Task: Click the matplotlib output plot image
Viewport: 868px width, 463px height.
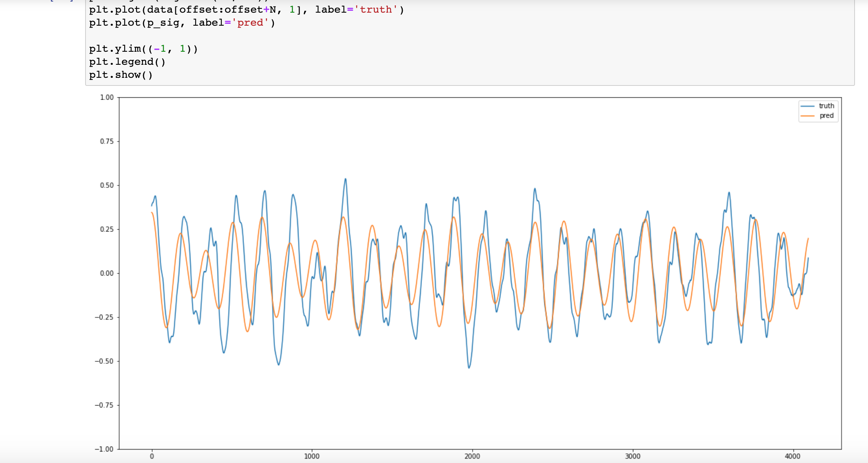Action: coord(468,276)
